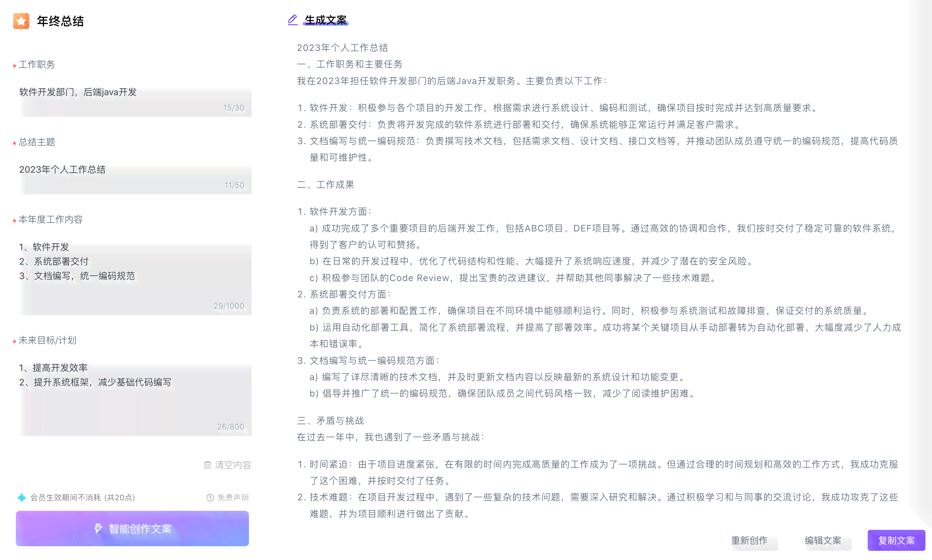This screenshot has width=932, height=560.
Task: Click the item starting 2. 技术难题
Action: [x=598, y=505]
